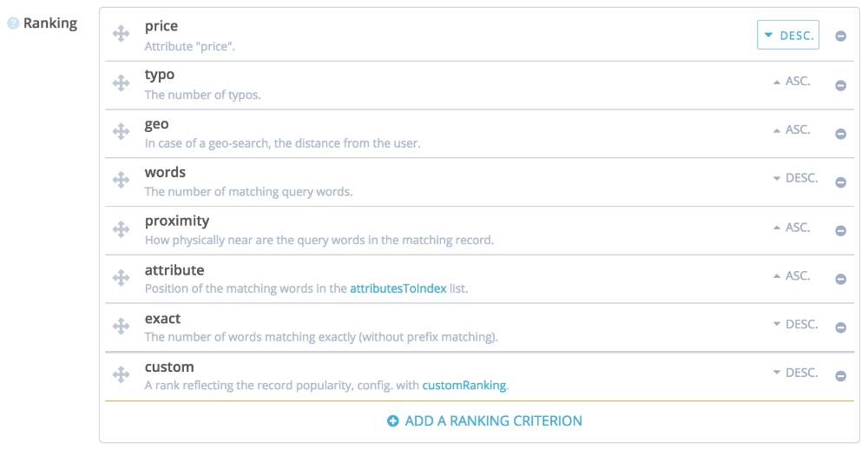Click the drag handle of the attribute row

point(122,278)
